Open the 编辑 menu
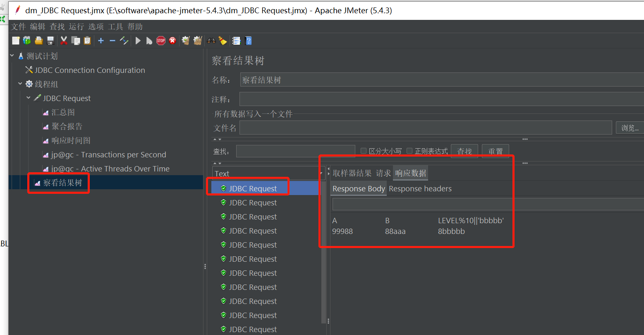This screenshot has width=644, height=335. (38, 27)
